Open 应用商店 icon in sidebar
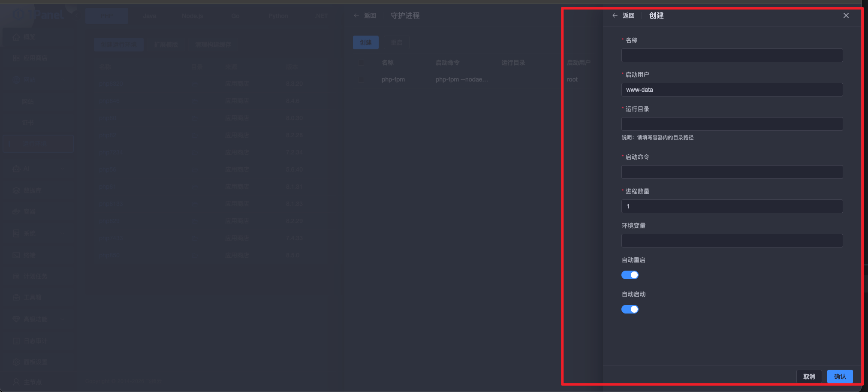Viewport: 868px width, 392px height. point(17,58)
